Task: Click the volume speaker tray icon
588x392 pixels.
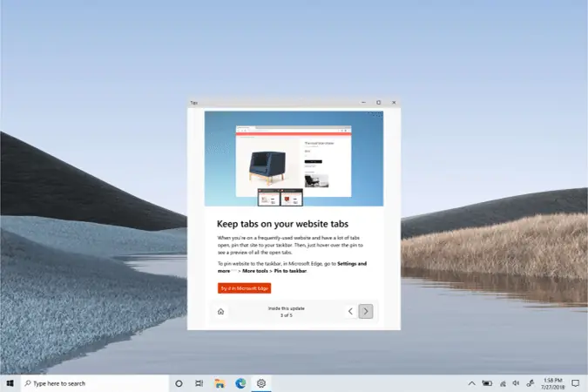Action: (x=516, y=383)
